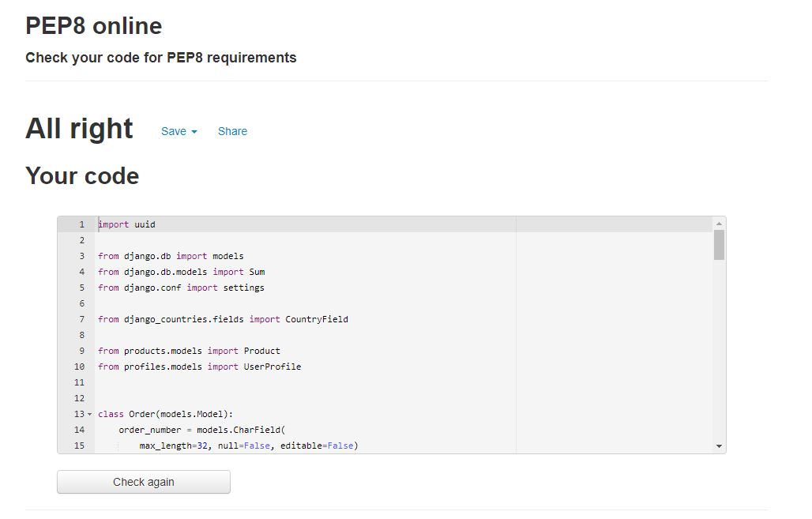Collapse the Order class fold at line 13

(x=89, y=414)
